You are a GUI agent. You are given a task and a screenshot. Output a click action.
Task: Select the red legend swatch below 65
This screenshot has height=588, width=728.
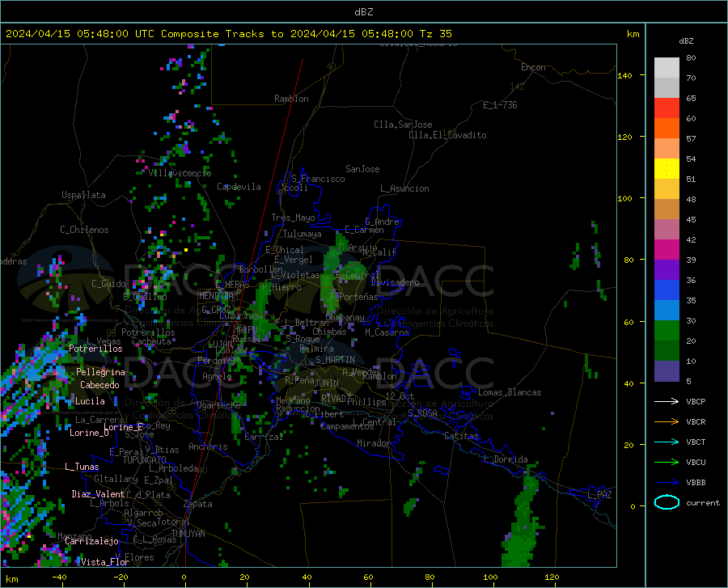coord(667,108)
